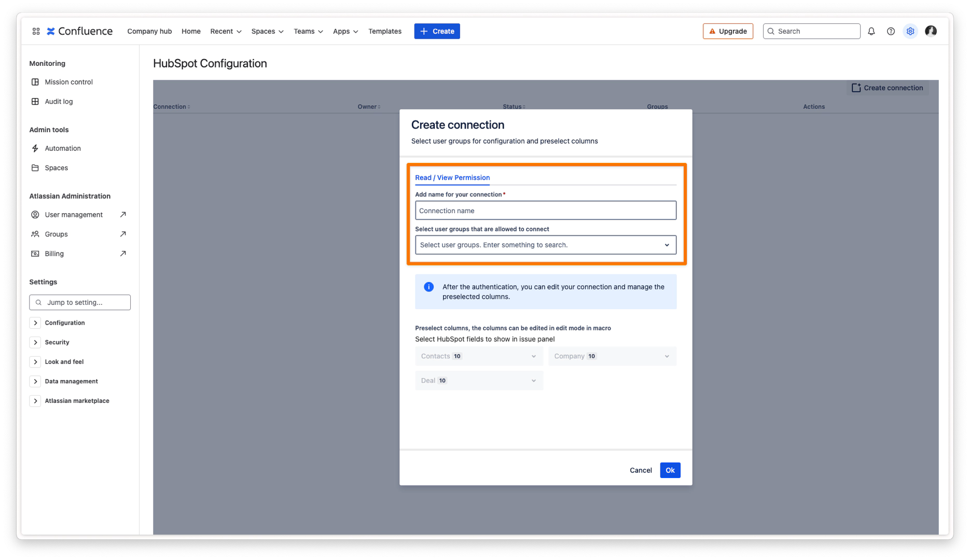This screenshot has height=560, width=970.
Task: Click the Ok button in dialog
Action: [670, 470]
